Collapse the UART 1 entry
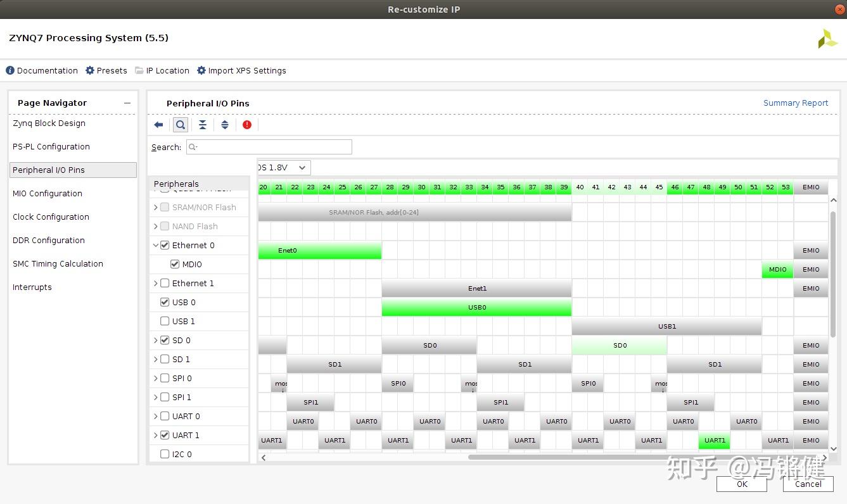Image resolution: width=847 pixels, height=504 pixels. [155, 435]
